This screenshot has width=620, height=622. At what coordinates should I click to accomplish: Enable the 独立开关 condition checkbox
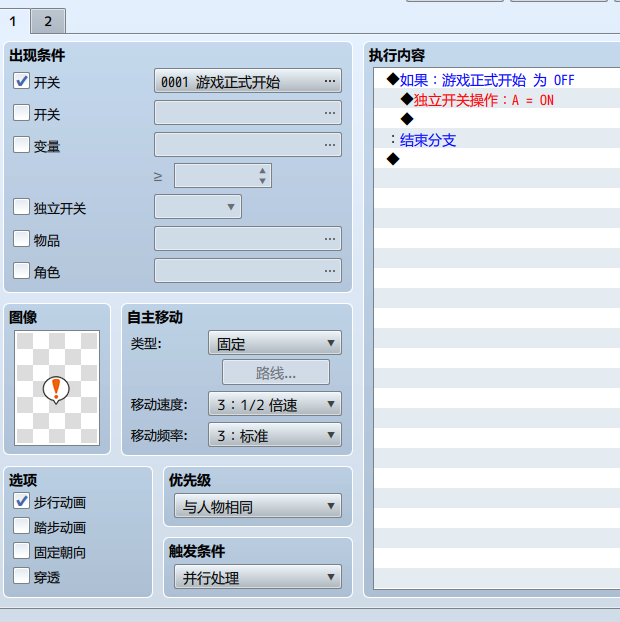[x=21, y=207]
